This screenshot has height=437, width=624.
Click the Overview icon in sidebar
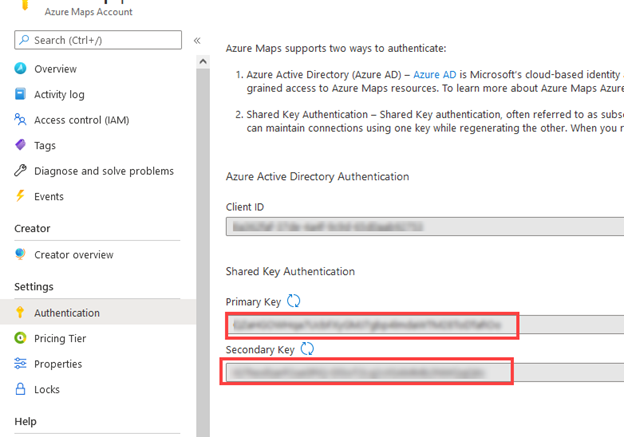click(20, 68)
